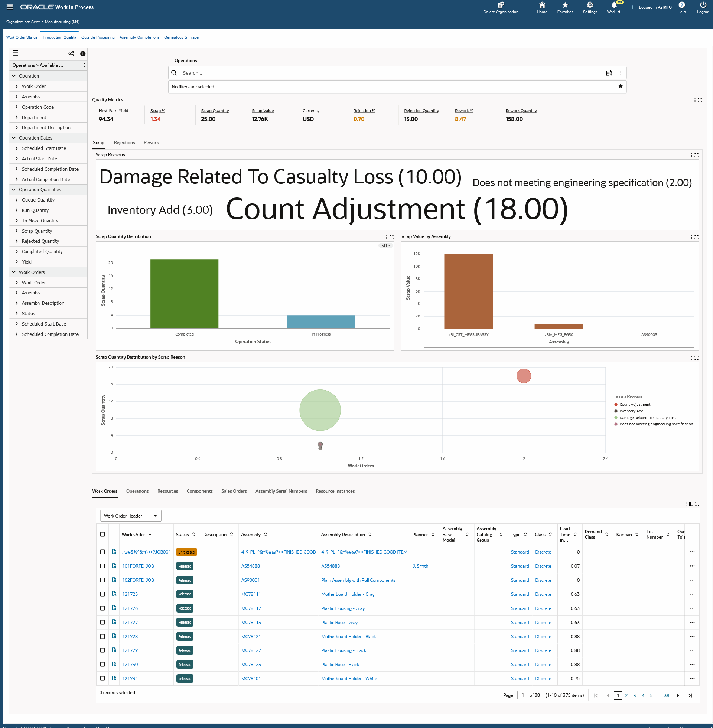Switch to the Genealogy & Trace tab
Screen dimensions: 713x728
point(181,37)
